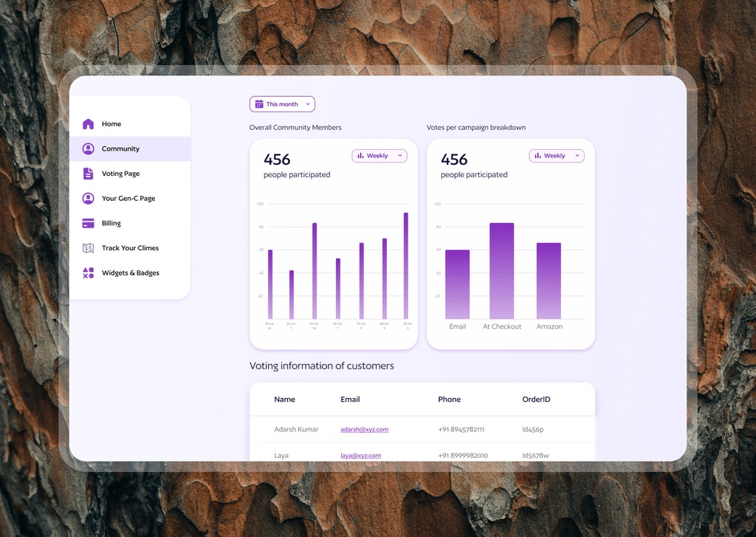Navigate to the Voting Page section
The image size is (756, 537).
(x=119, y=174)
